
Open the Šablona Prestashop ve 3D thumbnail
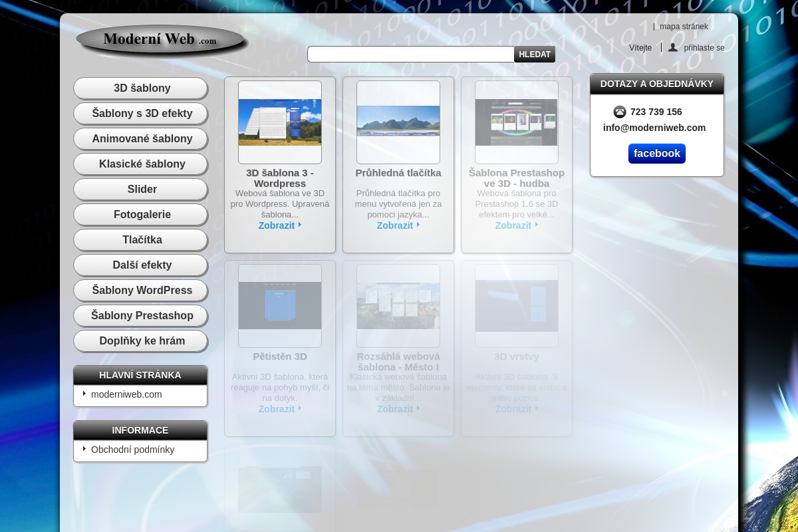click(517, 122)
